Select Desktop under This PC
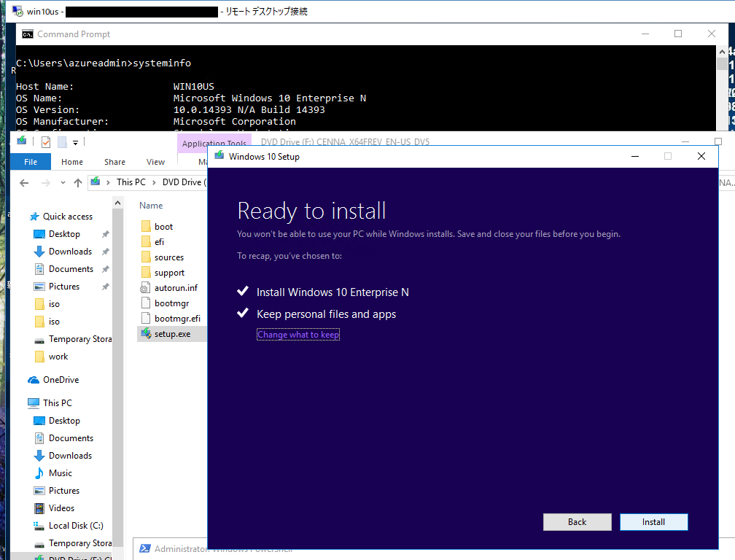The width and height of the screenshot is (735, 560). [64, 421]
